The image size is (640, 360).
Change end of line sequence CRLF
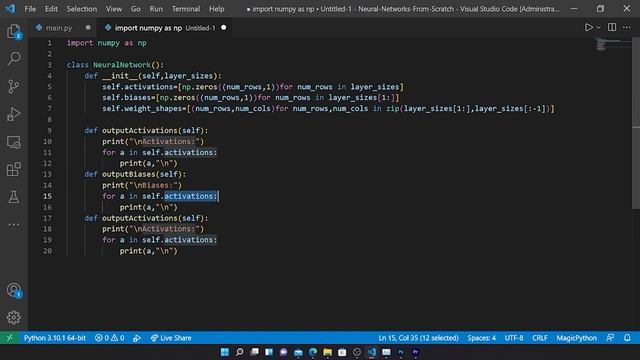(540, 338)
